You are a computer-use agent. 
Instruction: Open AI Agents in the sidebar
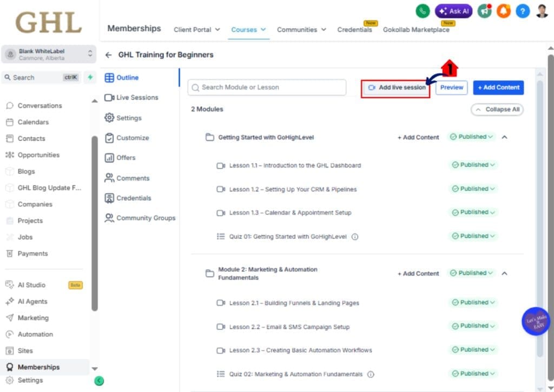(x=32, y=302)
